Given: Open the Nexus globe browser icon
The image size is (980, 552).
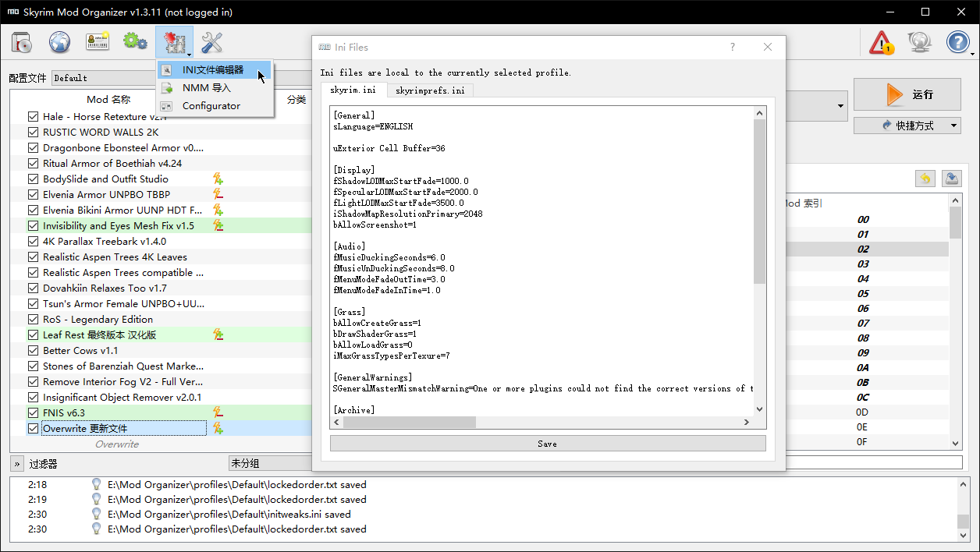Looking at the screenshot, I should 59,42.
